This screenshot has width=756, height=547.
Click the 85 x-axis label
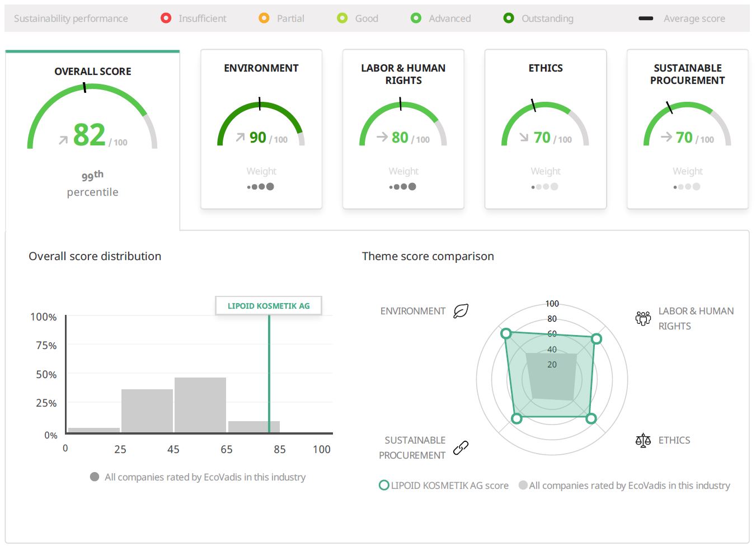click(280, 449)
